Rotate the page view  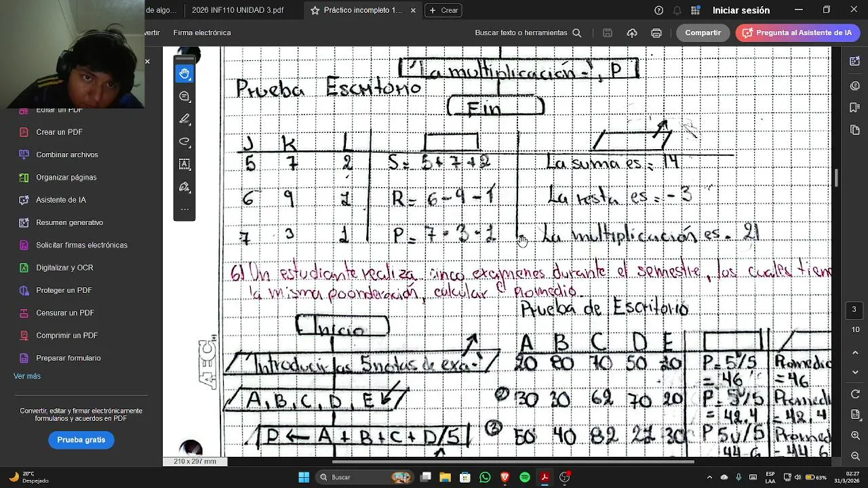click(x=855, y=394)
